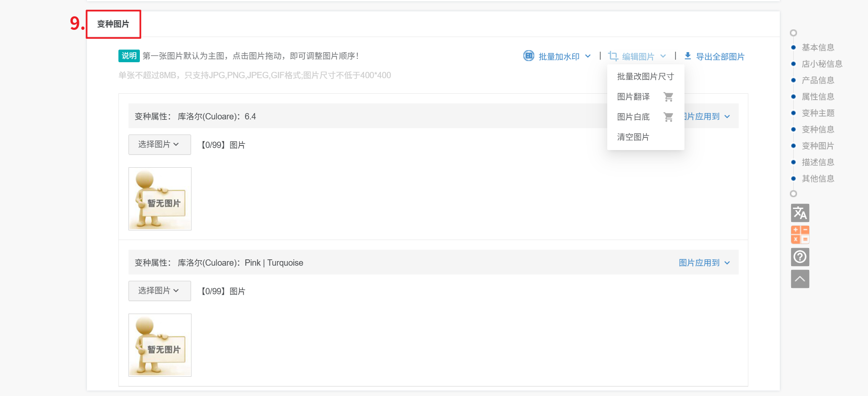Expand 图片应用到 for Pink | Turquoise variant
The width and height of the screenshot is (868, 396).
[x=704, y=263]
